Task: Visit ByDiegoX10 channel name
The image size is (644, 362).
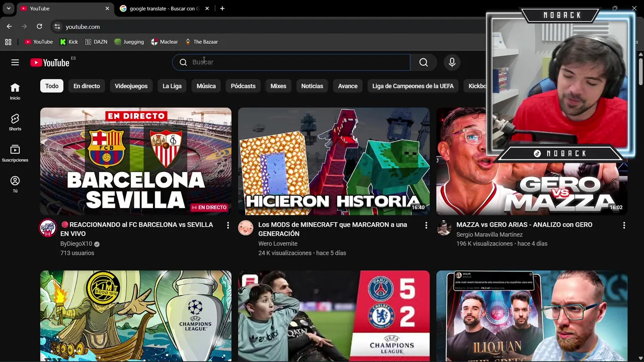Action: [76, 244]
